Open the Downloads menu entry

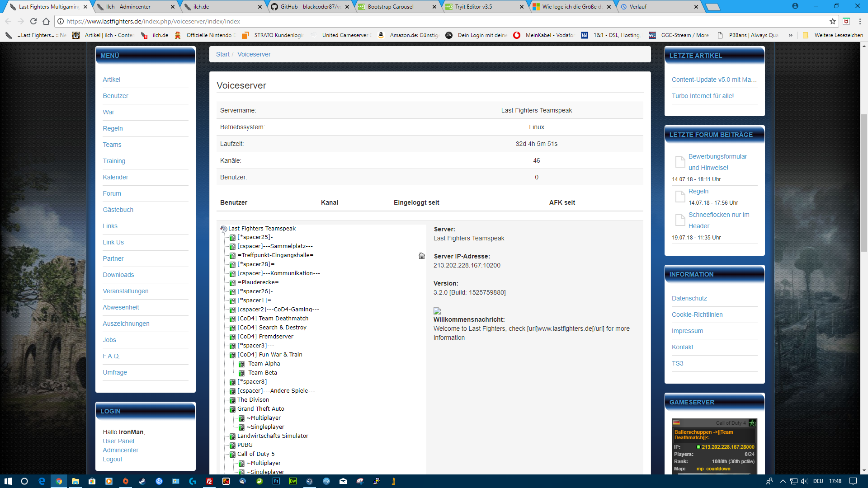click(118, 275)
